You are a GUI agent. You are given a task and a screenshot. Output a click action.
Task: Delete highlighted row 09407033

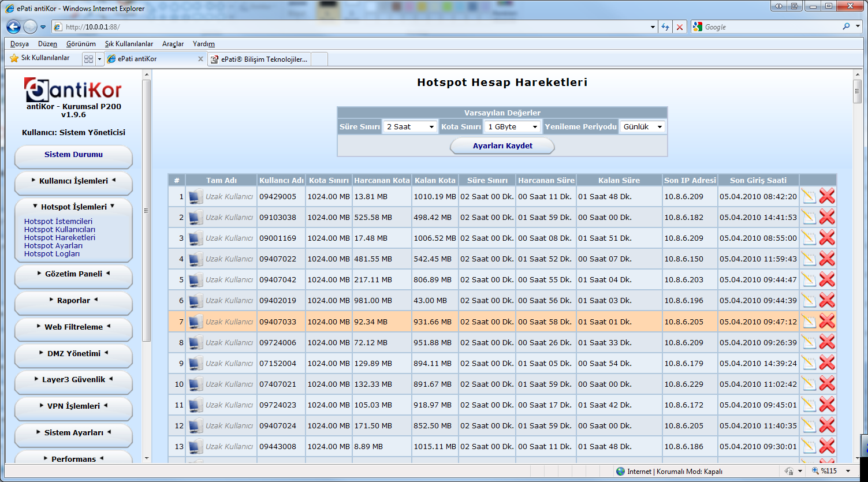827,322
